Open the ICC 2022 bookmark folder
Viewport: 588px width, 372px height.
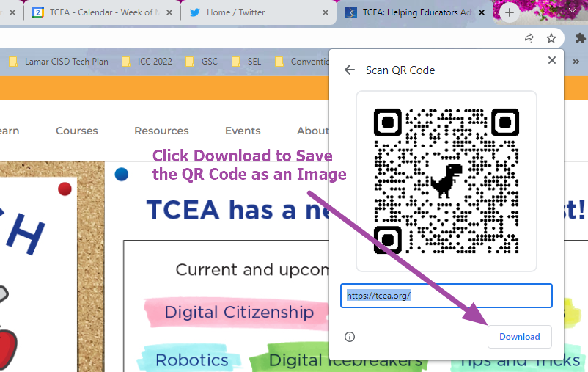tap(147, 61)
